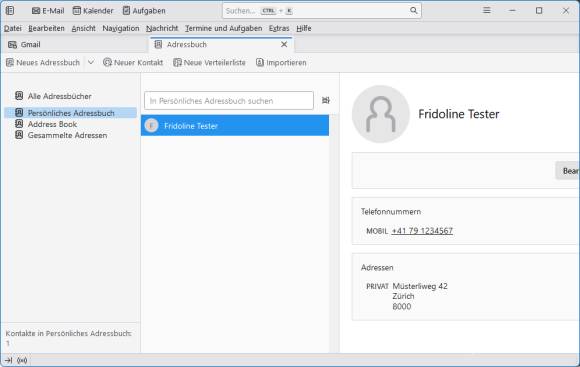Screen dimensions: 580x367
Task: Open the hamburger application menu
Action: pos(487,10)
